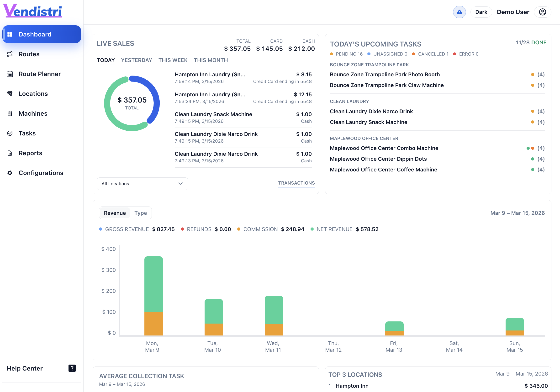Switch the interface to Dark mode
This screenshot has width=560, height=392.
click(x=481, y=12)
